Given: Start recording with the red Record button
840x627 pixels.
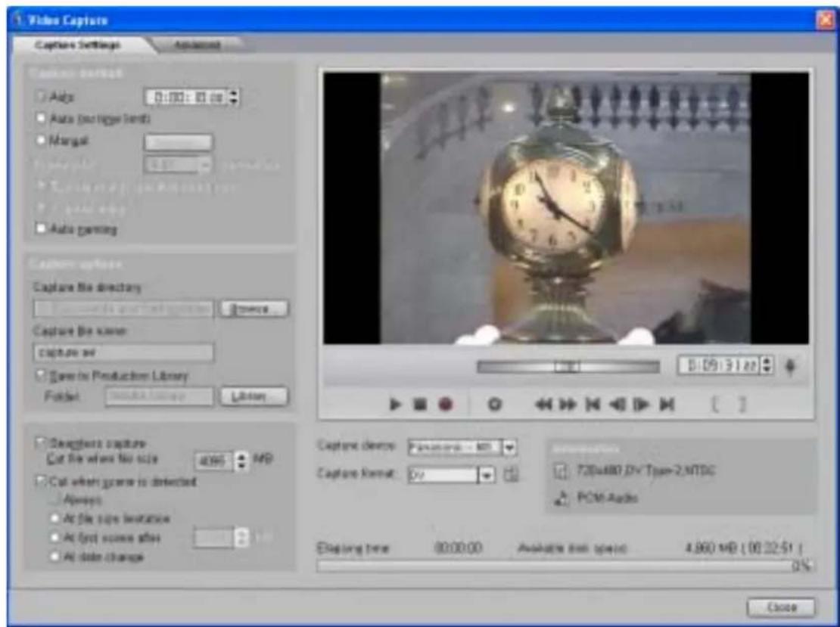Looking at the screenshot, I should [x=445, y=404].
